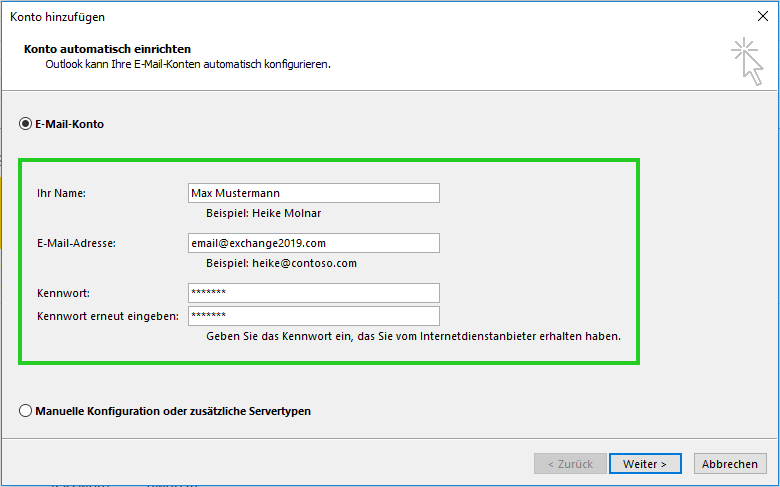Click the 'Konto hinzufügen' window title

(x=57, y=17)
